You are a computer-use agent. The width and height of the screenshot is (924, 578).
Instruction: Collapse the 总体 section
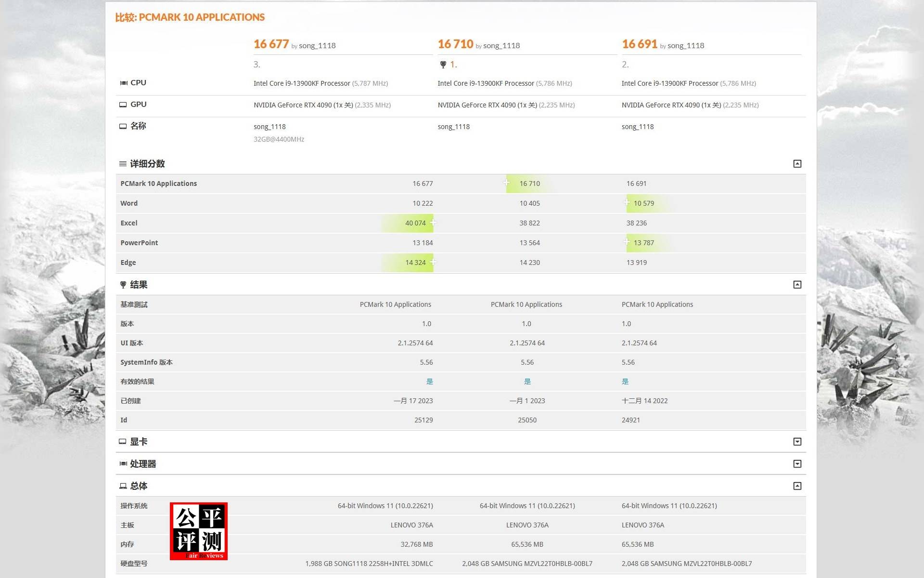tap(797, 486)
